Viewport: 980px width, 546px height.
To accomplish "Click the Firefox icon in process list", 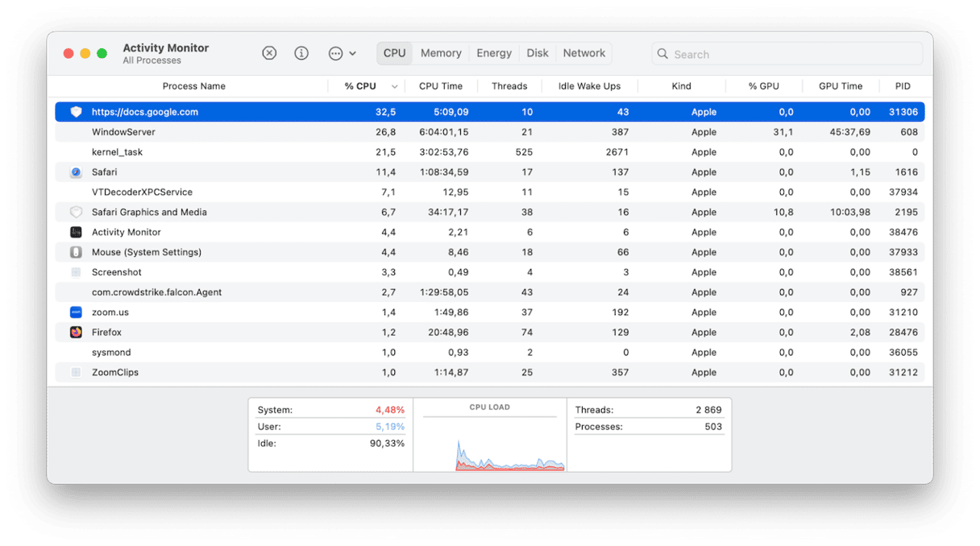I will [x=76, y=333].
